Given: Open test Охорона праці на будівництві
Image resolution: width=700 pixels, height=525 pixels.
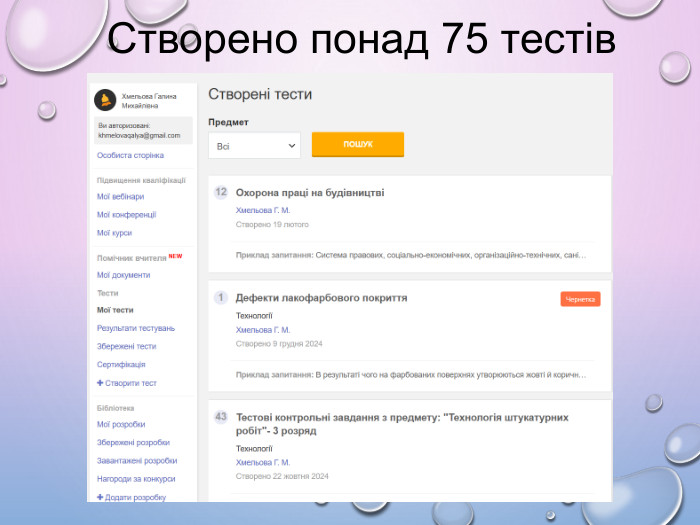Looking at the screenshot, I should coord(310,193).
